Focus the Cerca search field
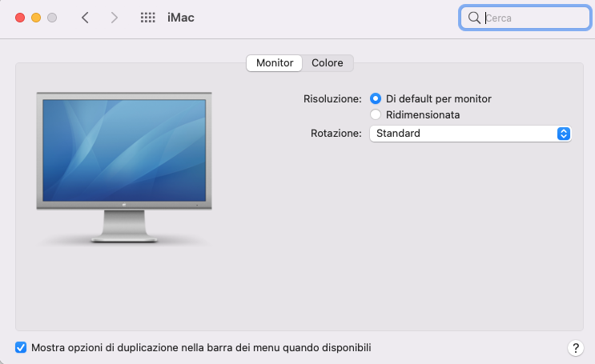Image resolution: width=595 pixels, height=364 pixels. 525,18
